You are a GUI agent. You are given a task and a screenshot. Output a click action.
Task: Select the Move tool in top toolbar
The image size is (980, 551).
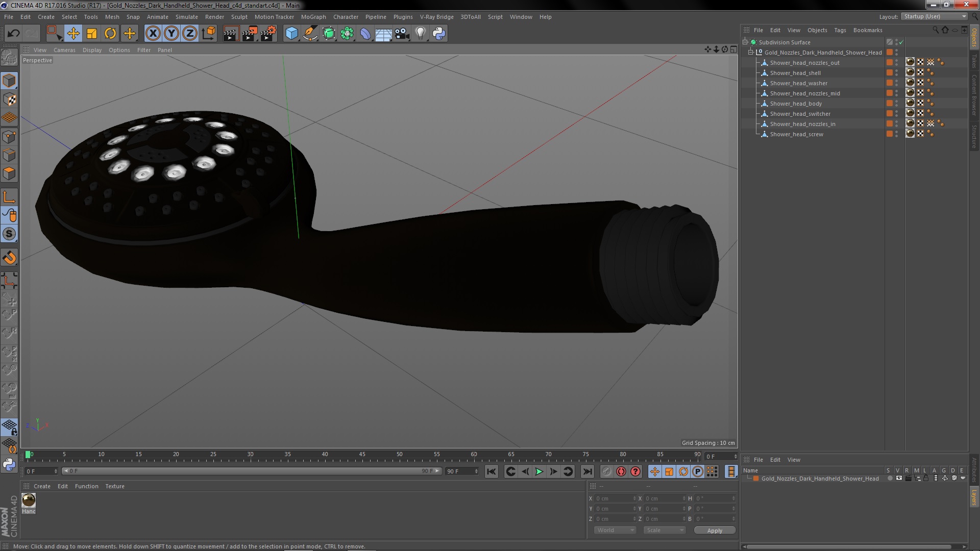pos(73,34)
